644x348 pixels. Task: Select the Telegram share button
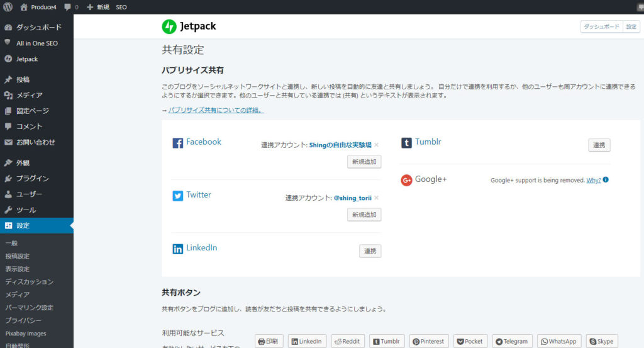coord(512,342)
